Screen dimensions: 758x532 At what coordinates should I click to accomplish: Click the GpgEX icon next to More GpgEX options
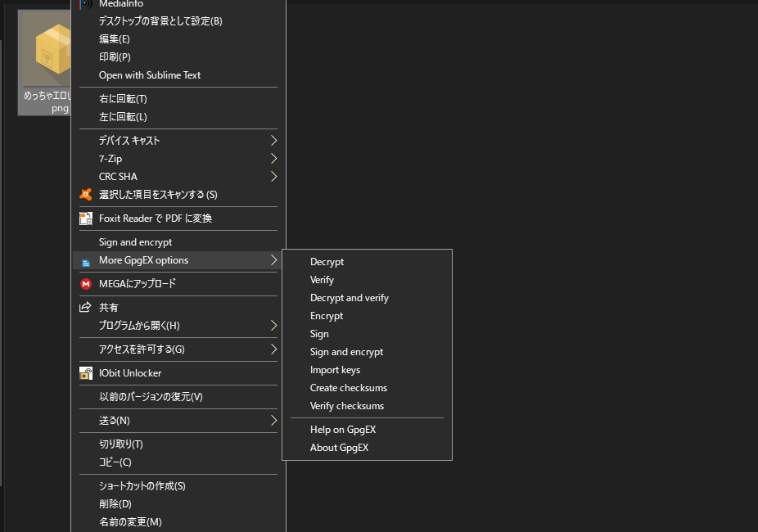click(x=85, y=260)
